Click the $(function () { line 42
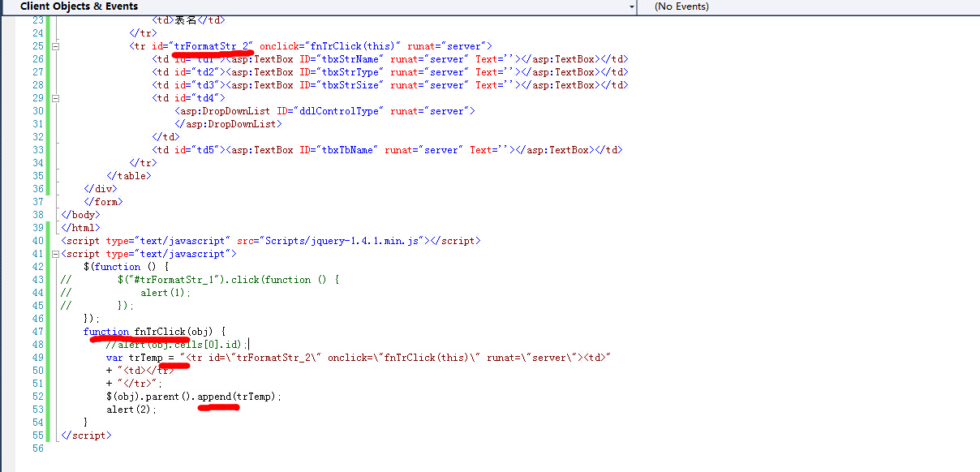 click(126, 267)
